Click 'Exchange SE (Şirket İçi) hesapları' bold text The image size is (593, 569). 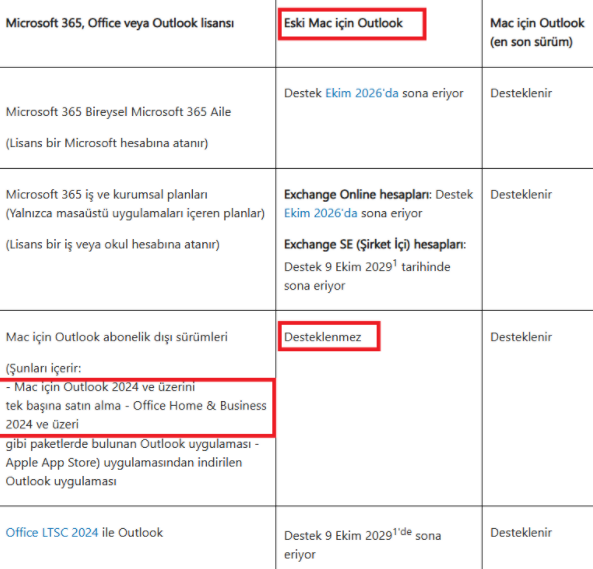click(x=374, y=244)
